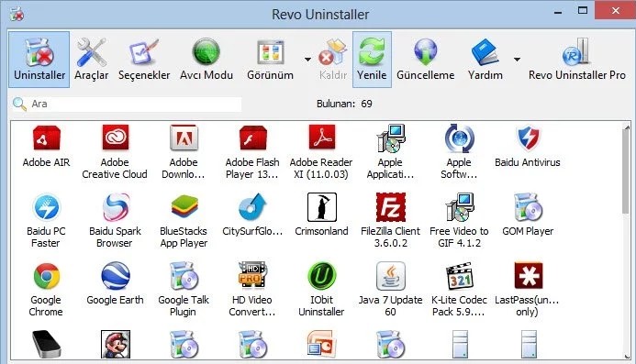Select Adobe Flash Player icon

click(252, 138)
